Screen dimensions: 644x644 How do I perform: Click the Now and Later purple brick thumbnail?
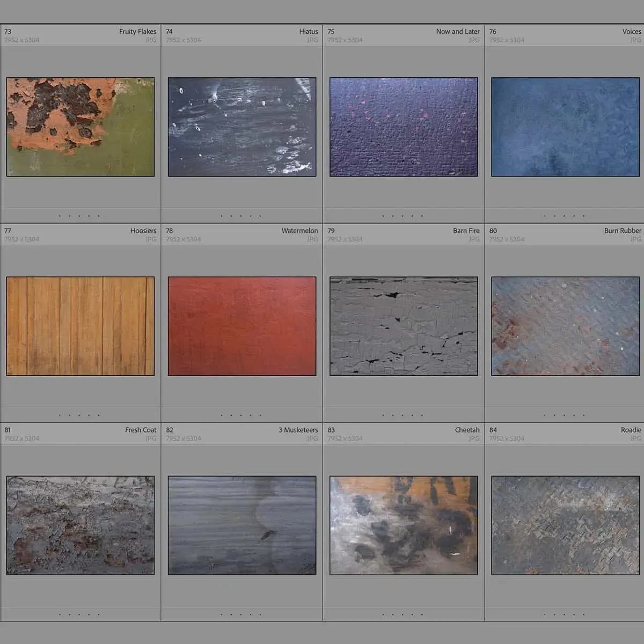point(404,127)
